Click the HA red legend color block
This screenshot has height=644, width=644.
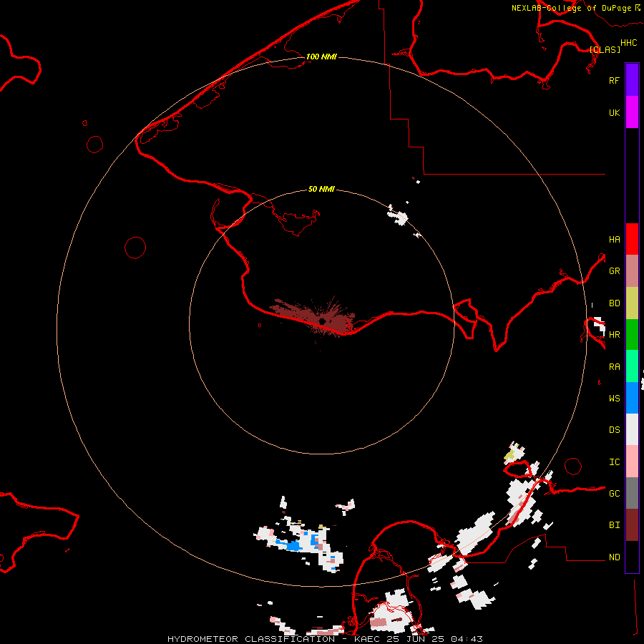tap(632, 239)
